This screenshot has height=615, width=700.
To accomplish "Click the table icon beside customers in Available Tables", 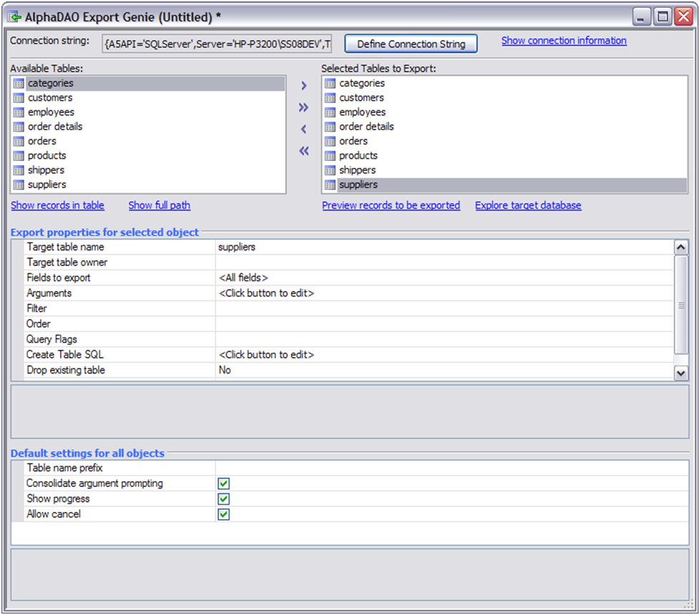I will pos(19,98).
